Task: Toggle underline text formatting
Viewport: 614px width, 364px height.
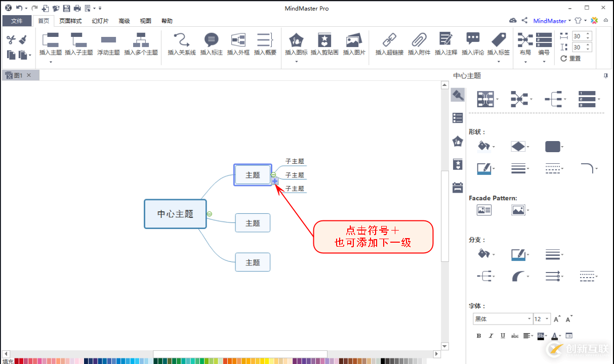Action: tap(503, 336)
